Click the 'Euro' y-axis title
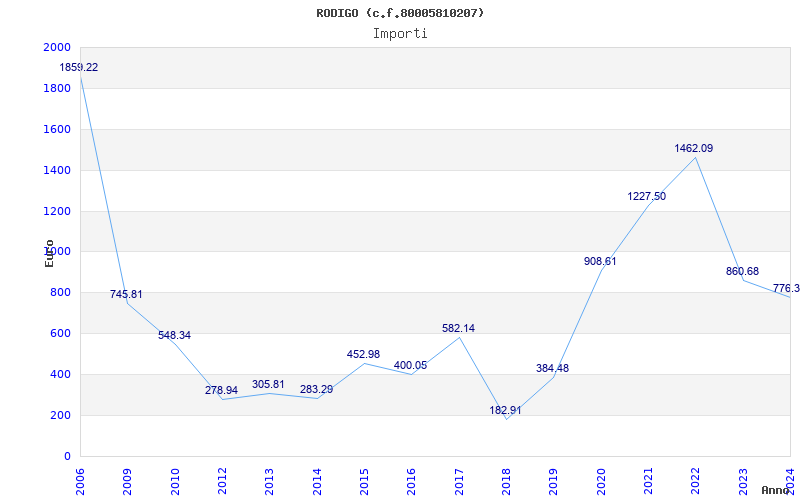This screenshot has width=800, height=500. click(49, 253)
